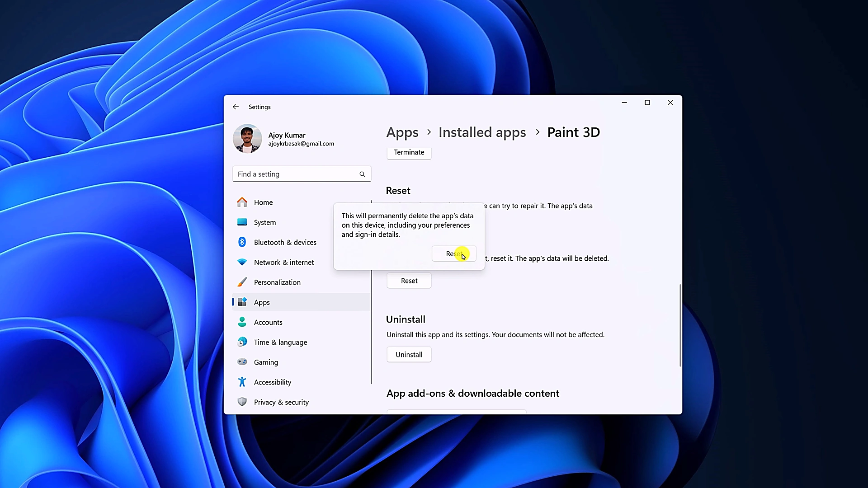Click the Terminate button
Screen dimensions: 868x488
click(409, 153)
